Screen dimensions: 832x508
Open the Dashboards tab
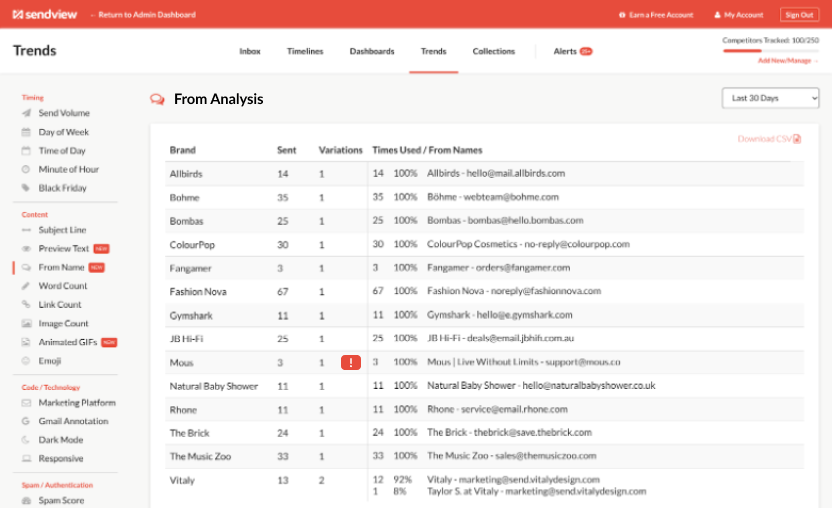tap(372, 51)
